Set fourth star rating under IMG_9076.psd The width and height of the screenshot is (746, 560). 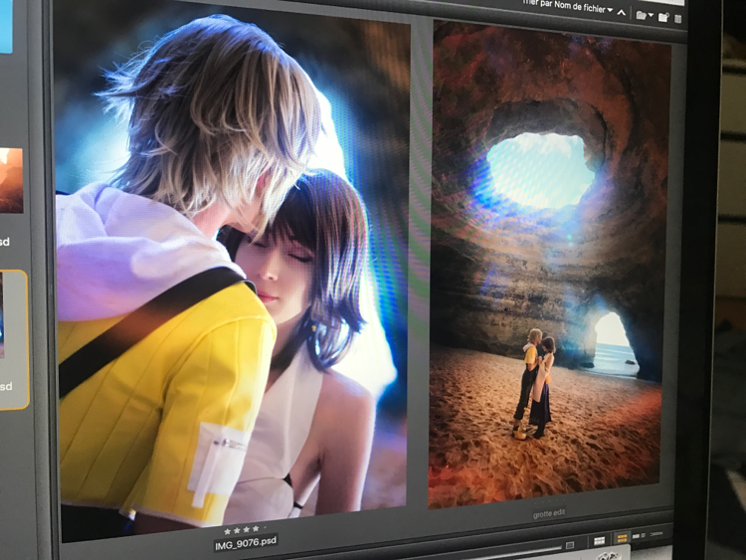click(256, 528)
